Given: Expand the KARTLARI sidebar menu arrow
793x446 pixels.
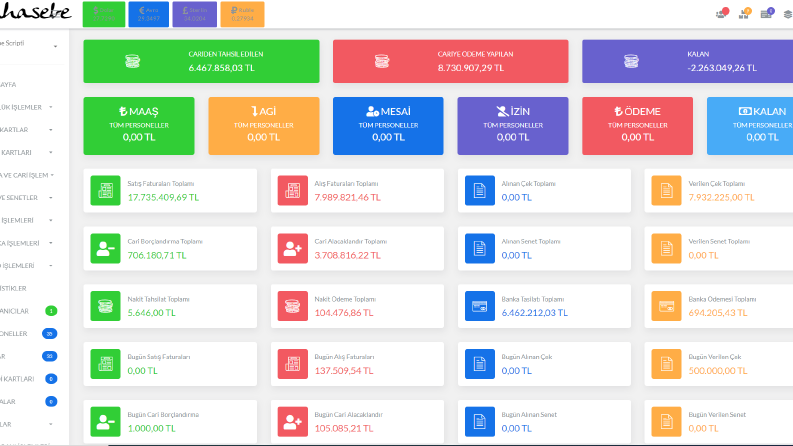Looking at the screenshot, I should click(x=51, y=152).
